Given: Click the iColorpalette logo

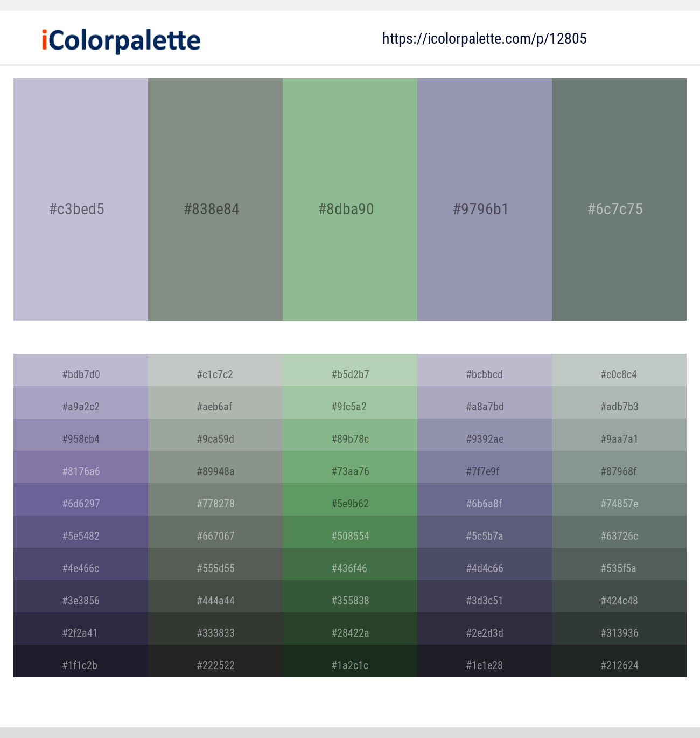Looking at the screenshot, I should [121, 40].
